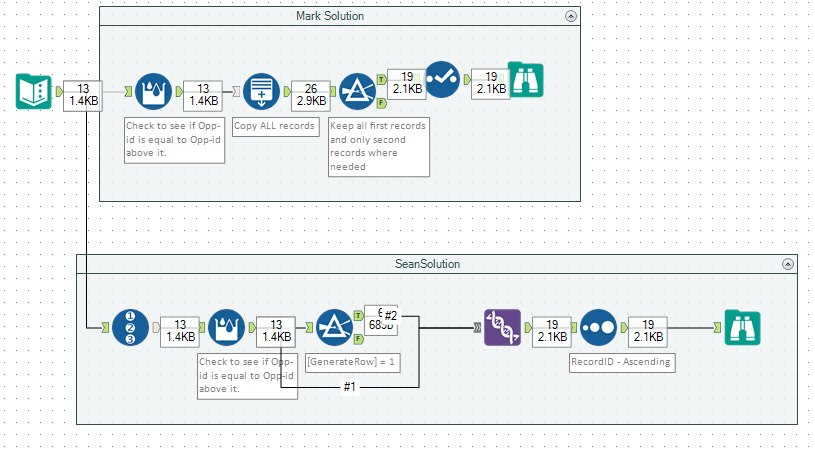Click the True output anchor of Sean's Filter
Viewport: 815px width, 456px height.
[359, 316]
